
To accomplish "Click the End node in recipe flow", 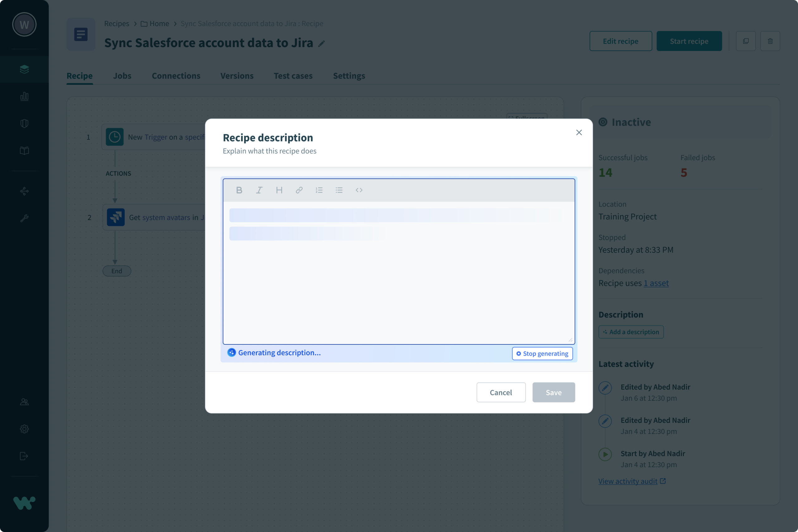I will pos(117,271).
